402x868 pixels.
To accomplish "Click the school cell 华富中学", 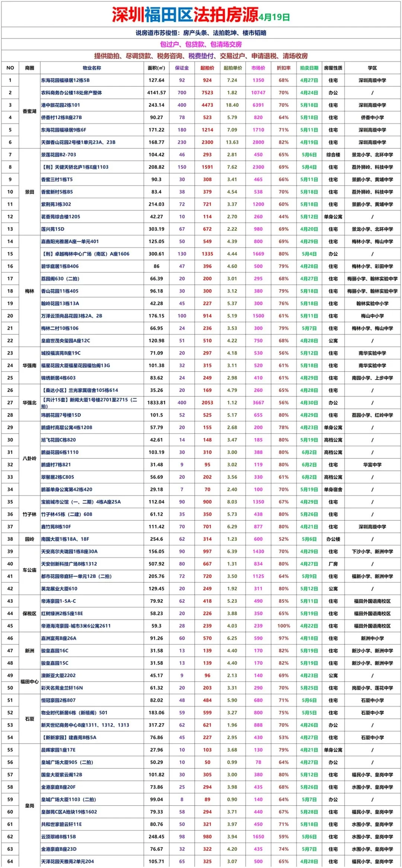I will coord(372,465).
